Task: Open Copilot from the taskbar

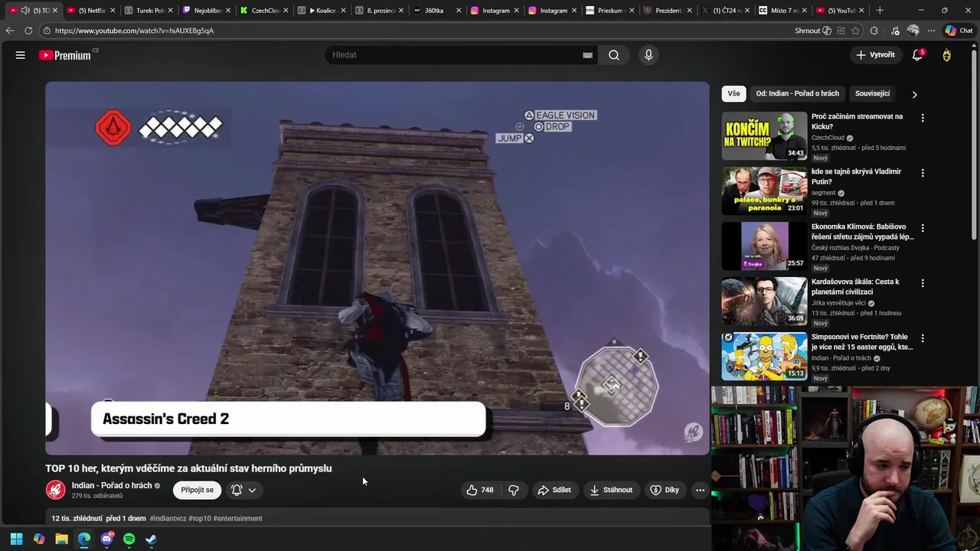Action: coord(39,539)
